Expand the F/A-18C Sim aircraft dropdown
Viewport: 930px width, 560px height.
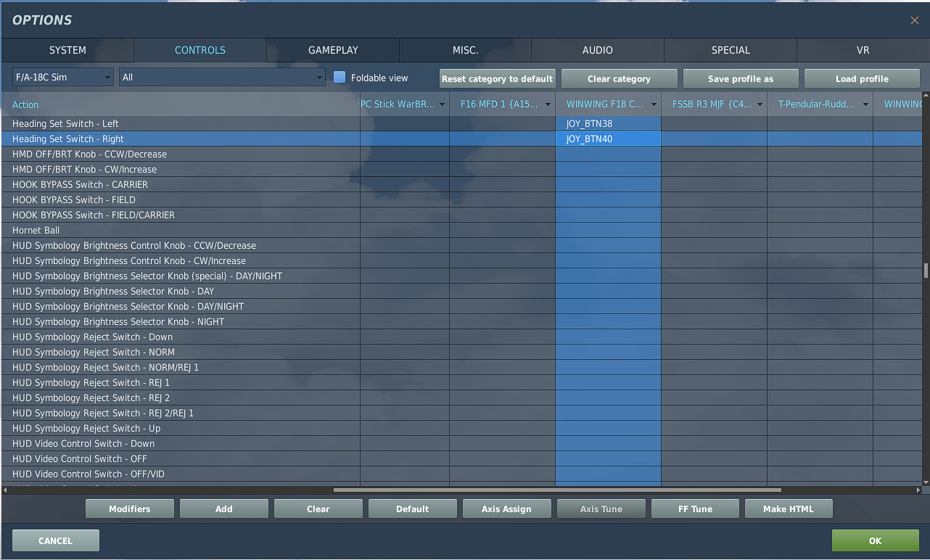tap(63, 77)
